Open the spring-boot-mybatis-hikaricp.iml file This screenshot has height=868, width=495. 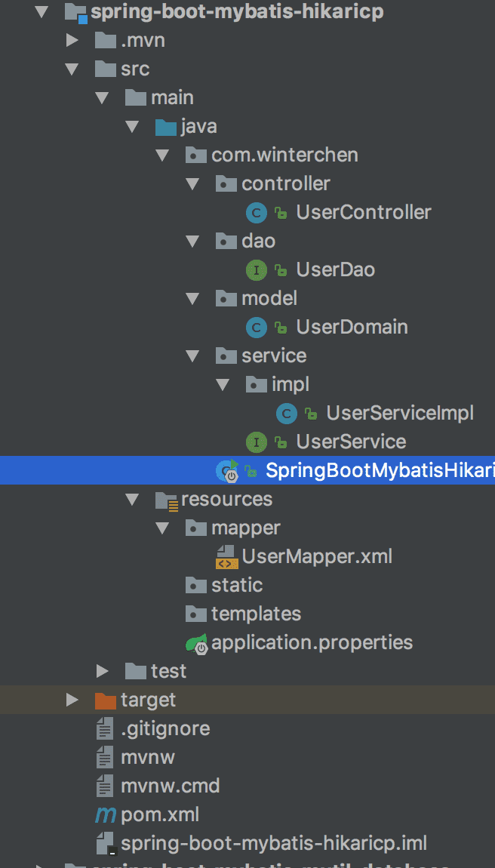coord(273,843)
